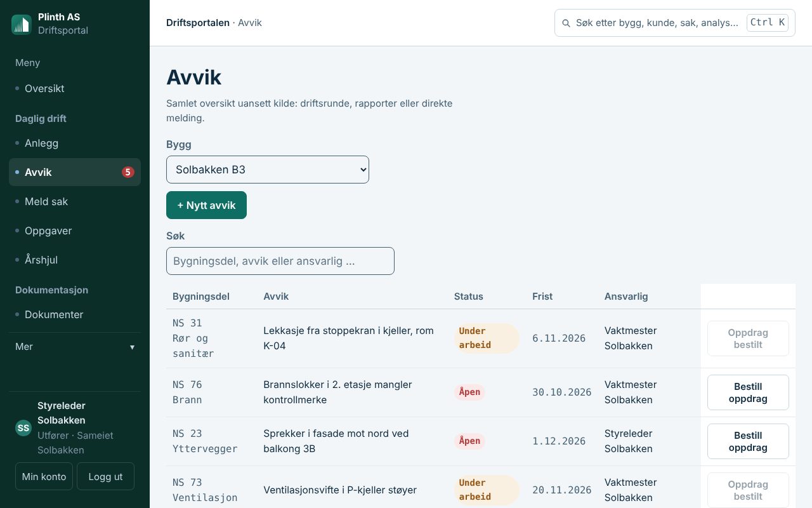This screenshot has height=508, width=812.
Task: Open Meld sak menu item
Action: coord(75,201)
